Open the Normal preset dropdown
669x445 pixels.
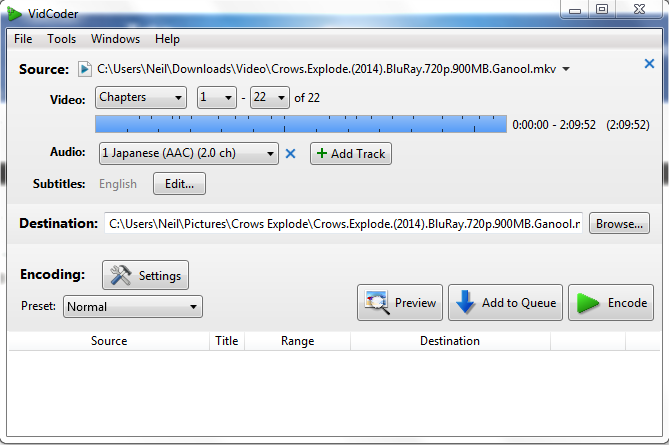tap(133, 307)
